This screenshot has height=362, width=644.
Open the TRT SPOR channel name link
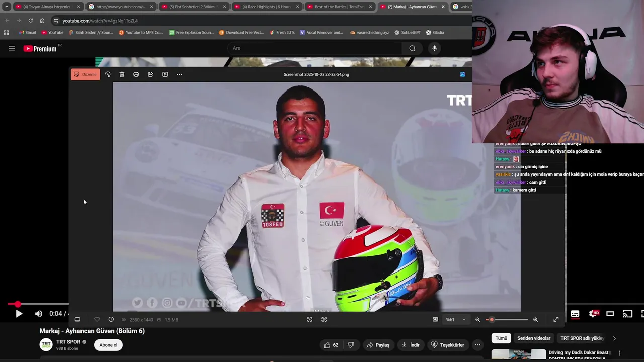pos(68,342)
